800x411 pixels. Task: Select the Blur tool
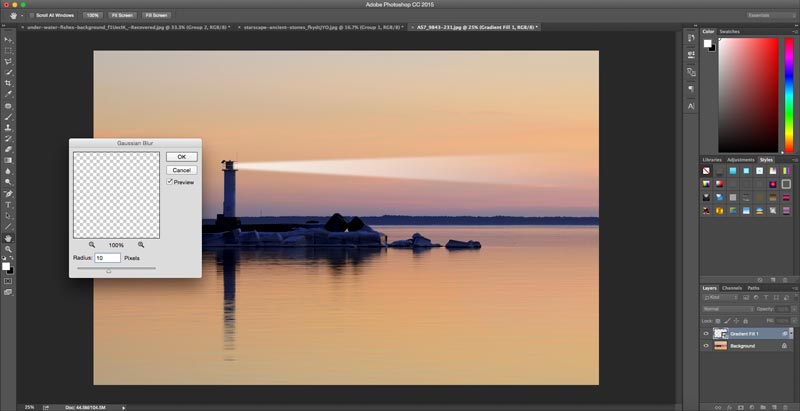tap(8, 171)
